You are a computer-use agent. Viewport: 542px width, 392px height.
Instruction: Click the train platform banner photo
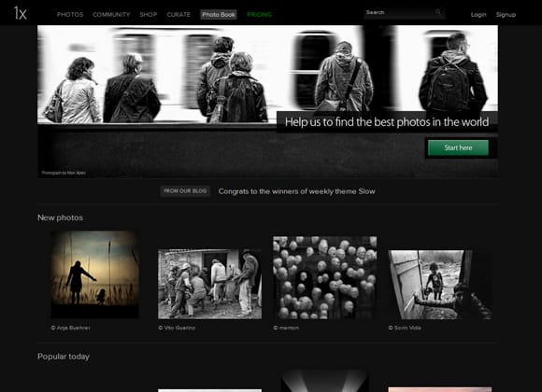(267, 75)
